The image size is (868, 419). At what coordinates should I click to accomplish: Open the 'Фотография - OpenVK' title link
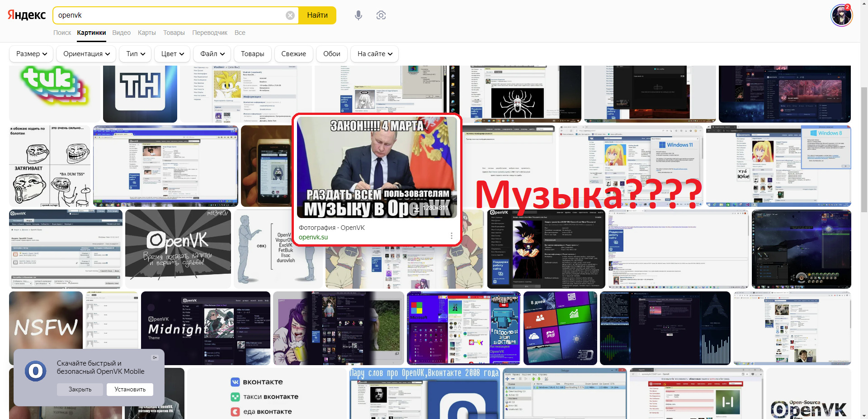pyautogui.click(x=331, y=228)
